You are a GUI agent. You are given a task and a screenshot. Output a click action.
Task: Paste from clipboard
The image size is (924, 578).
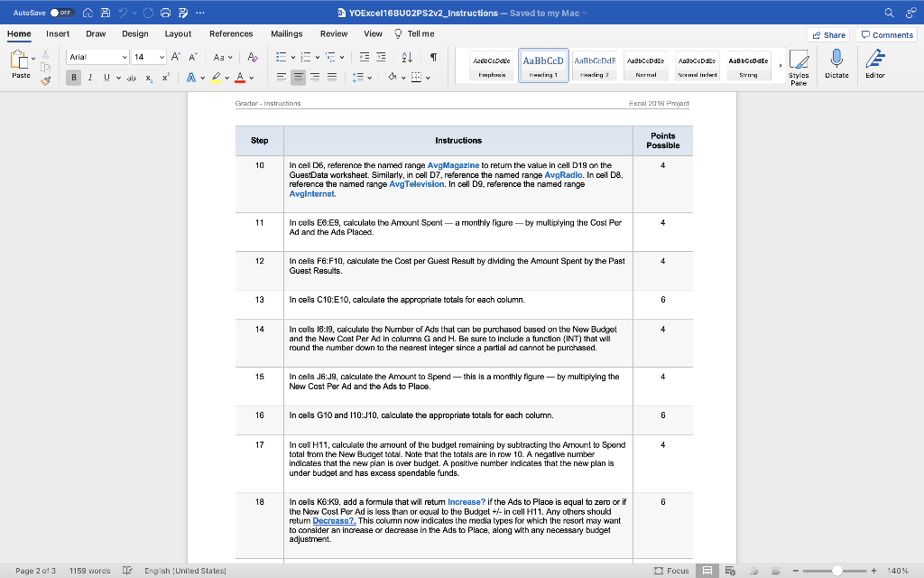[20, 64]
